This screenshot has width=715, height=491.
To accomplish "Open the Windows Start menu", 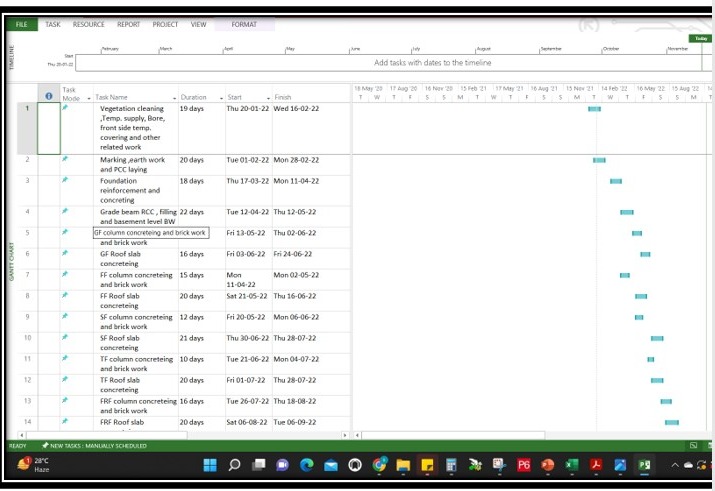I will click(210, 465).
